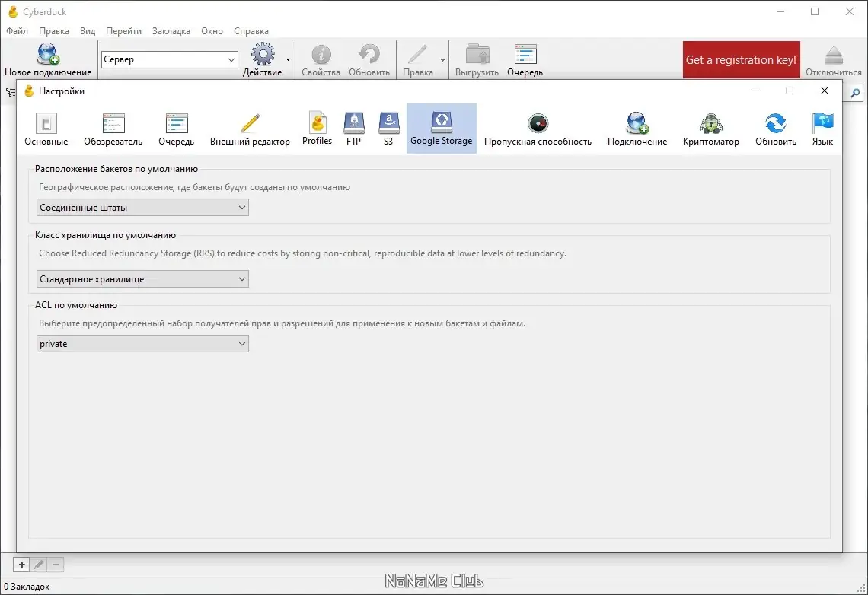Click the ACL по умолчанию heading

click(x=76, y=304)
